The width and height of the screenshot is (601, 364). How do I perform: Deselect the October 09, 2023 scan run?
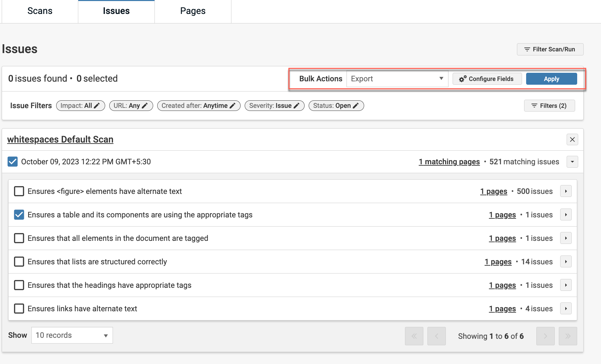point(13,162)
